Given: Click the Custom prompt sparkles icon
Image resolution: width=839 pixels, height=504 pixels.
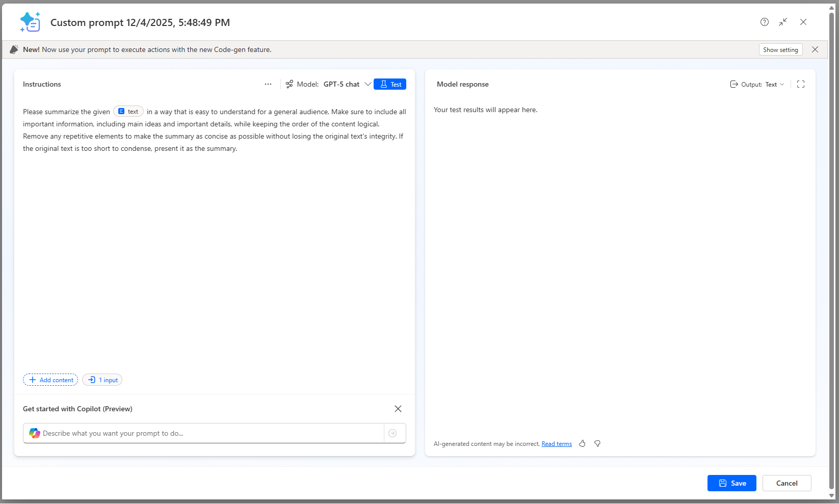Looking at the screenshot, I should pos(30,22).
